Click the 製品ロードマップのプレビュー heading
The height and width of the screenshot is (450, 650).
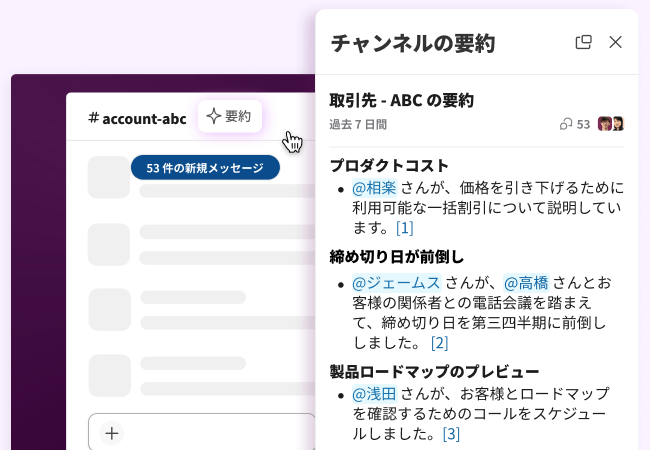click(x=434, y=371)
